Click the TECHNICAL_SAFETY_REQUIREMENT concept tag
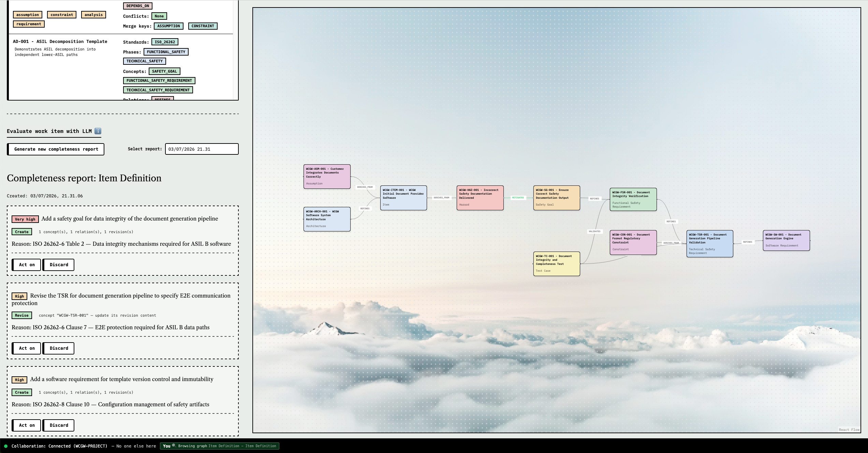This screenshot has width=868, height=453. [158, 90]
